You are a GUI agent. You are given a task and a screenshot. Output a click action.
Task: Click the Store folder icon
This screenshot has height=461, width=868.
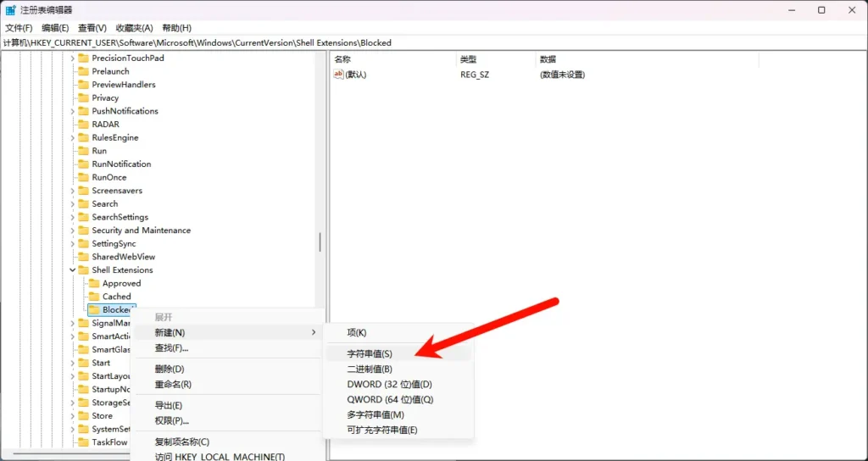click(83, 416)
